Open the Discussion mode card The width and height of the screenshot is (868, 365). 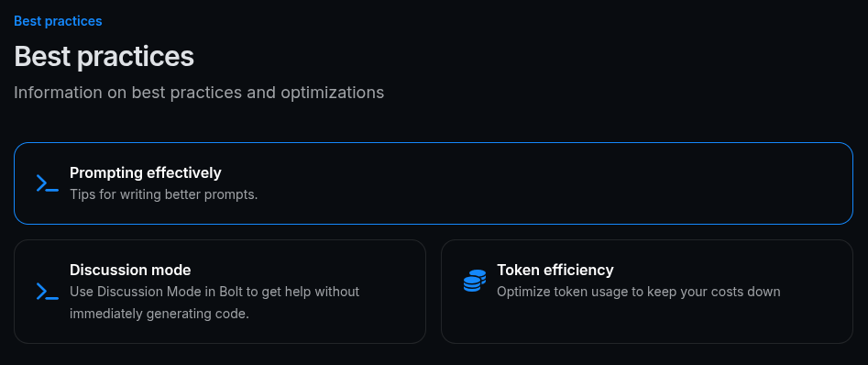[x=220, y=292]
